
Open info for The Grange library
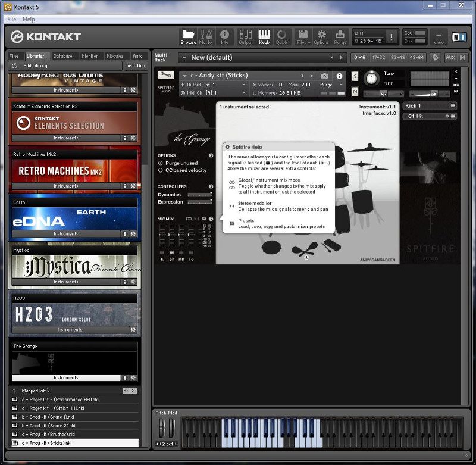[124, 377]
